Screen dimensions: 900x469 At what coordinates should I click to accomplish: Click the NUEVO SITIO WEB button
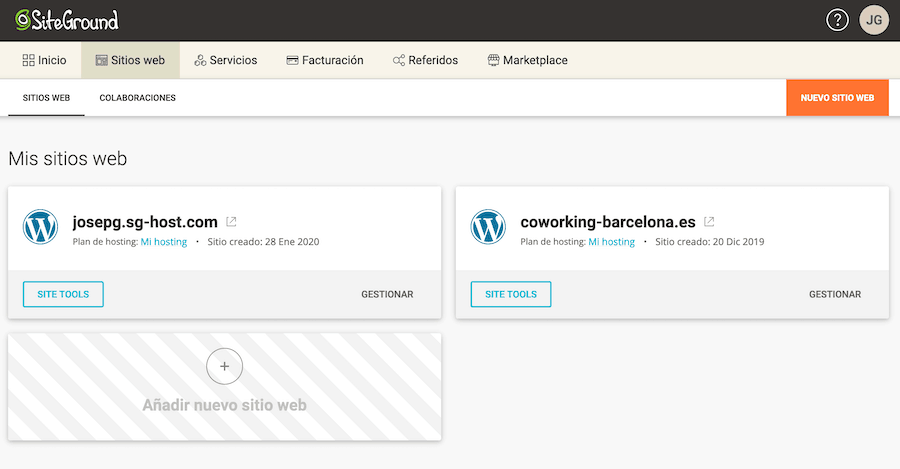pos(837,98)
